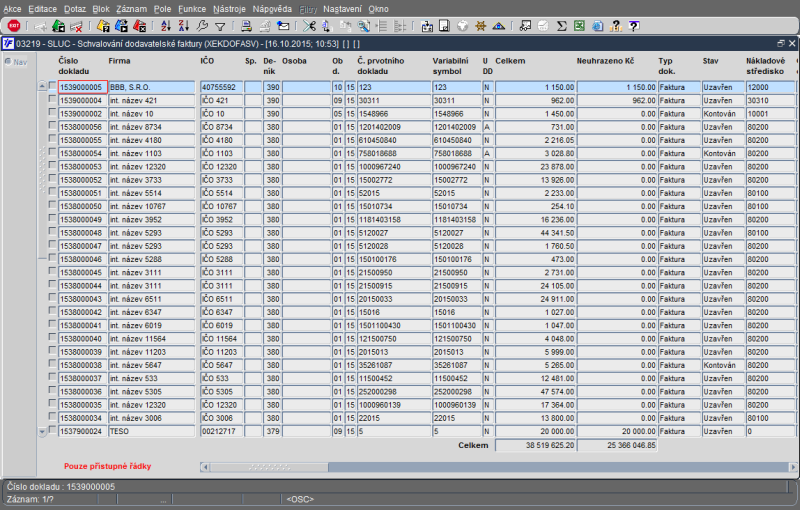Check the box for document 1539000004

[x=53, y=99]
